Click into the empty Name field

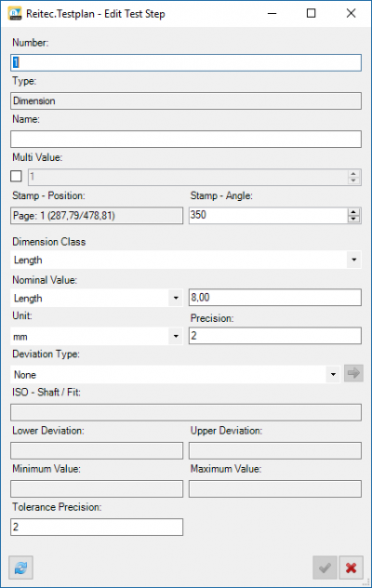[186, 140]
